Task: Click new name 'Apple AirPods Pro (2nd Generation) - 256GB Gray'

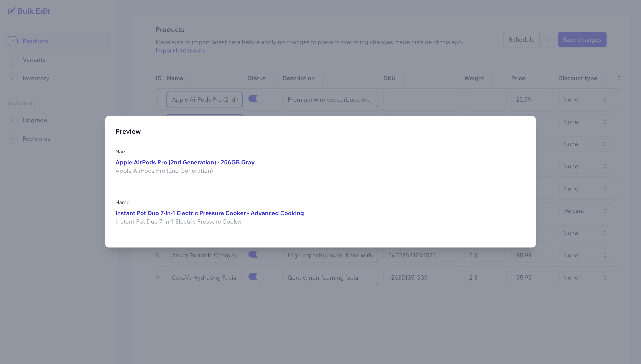Action: 185,162
